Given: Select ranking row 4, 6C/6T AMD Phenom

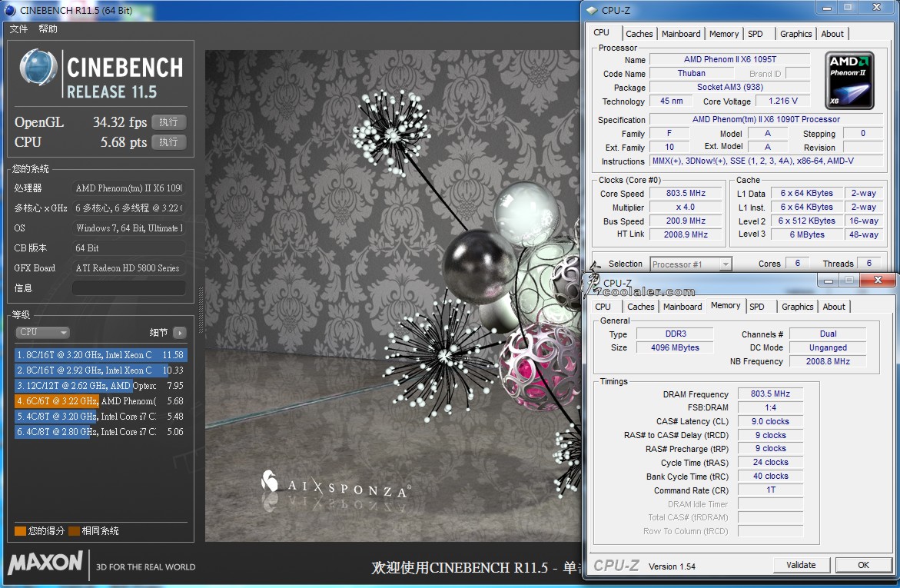Looking at the screenshot, I should click(101, 401).
